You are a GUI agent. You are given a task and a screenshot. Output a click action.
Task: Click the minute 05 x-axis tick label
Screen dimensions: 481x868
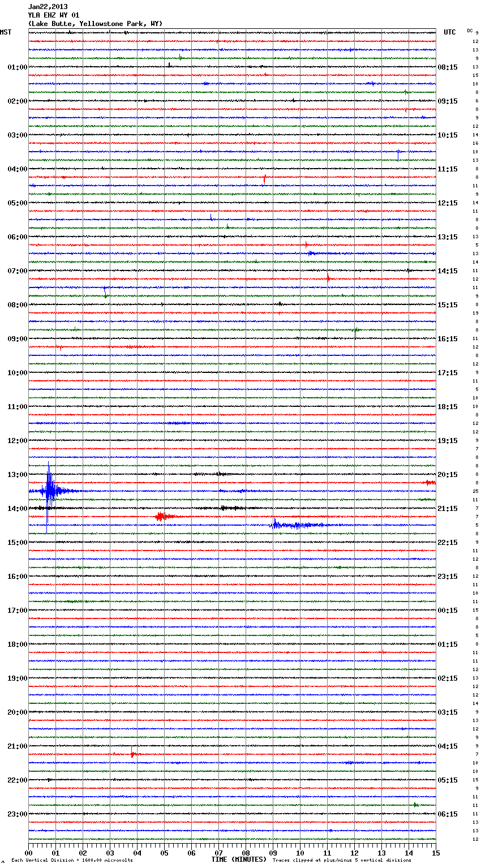[x=164, y=853]
